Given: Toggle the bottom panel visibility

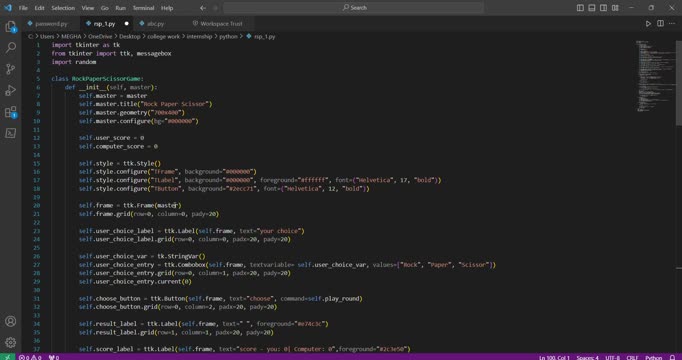Looking at the screenshot, I should [592, 7].
